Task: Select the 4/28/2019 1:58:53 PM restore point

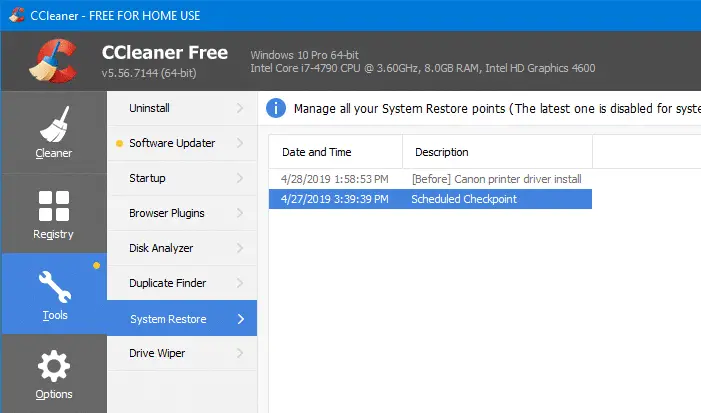Action: tap(430, 179)
